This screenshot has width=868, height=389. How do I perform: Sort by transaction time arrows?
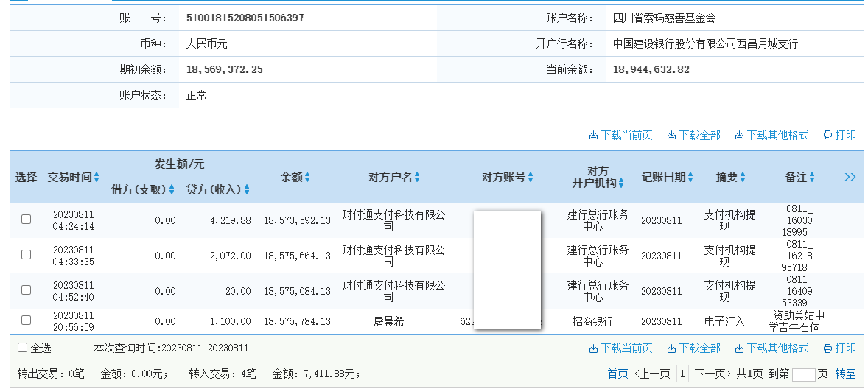(97, 177)
